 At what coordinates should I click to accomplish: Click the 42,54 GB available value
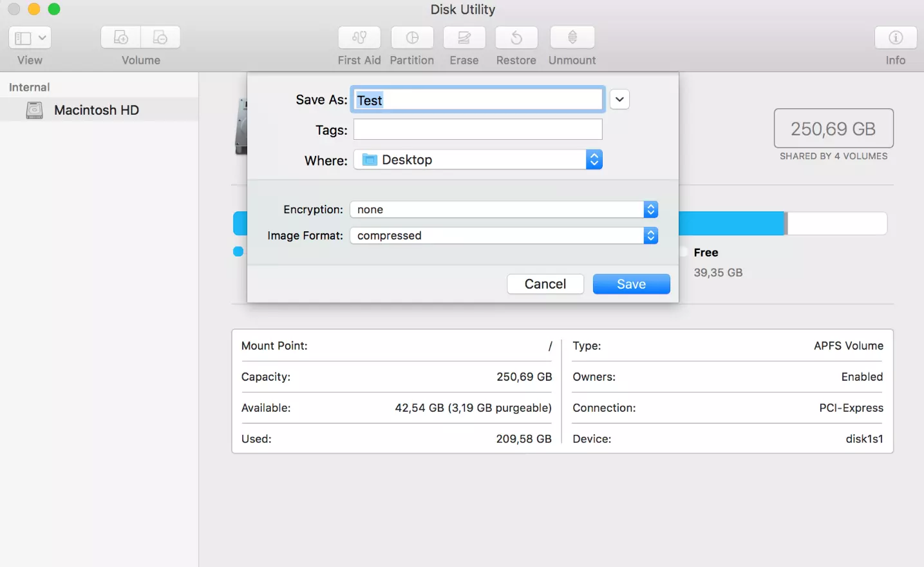pos(473,408)
